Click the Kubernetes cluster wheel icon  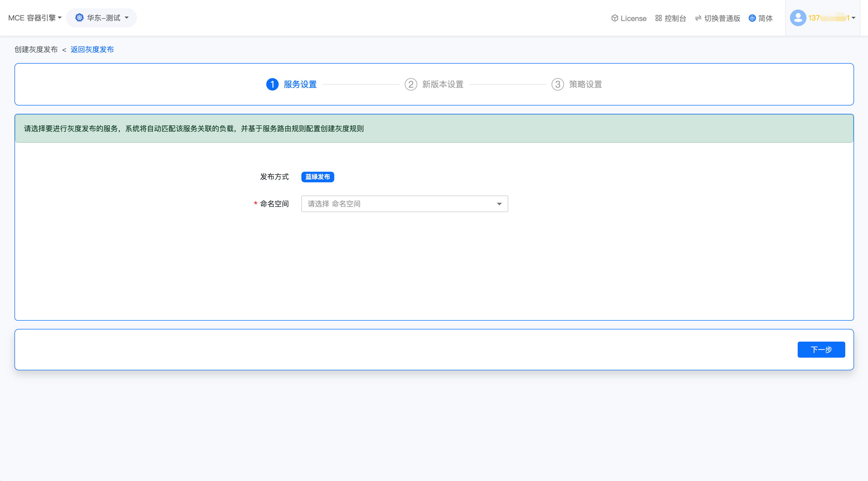79,18
